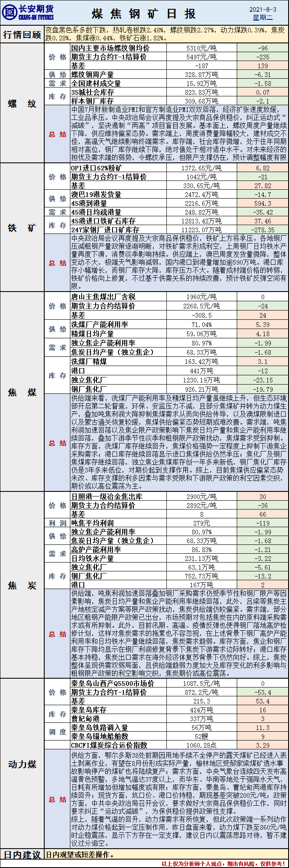Click the change value -6.31
The width and height of the screenshot is (289, 868).
tap(262, 74)
